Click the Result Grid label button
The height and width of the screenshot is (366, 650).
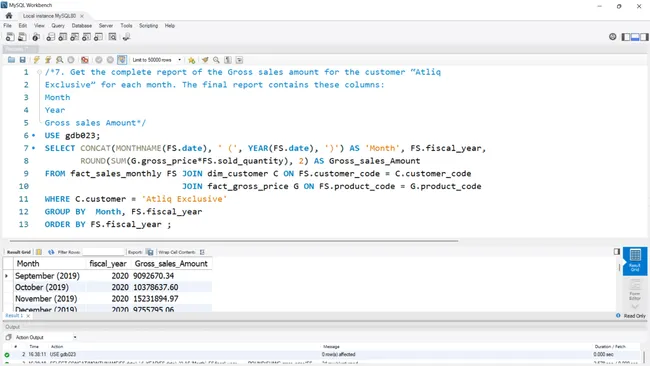tap(19, 252)
